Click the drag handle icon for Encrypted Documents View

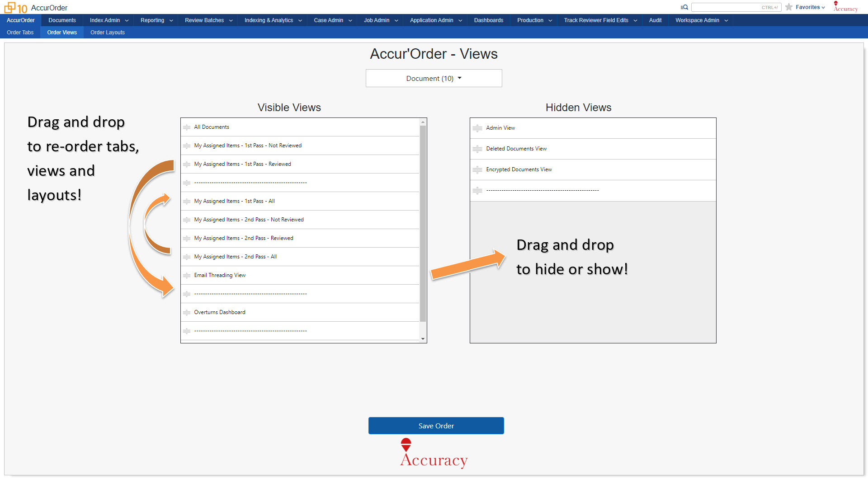pyautogui.click(x=477, y=169)
